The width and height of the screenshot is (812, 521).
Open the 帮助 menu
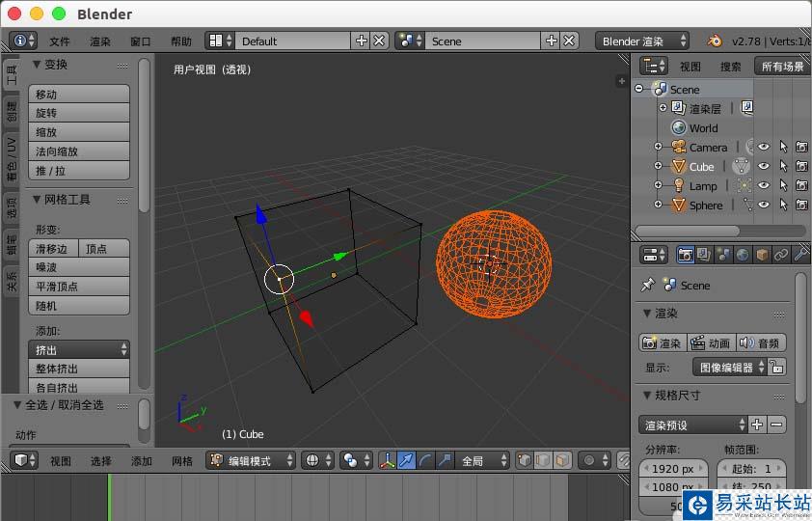[181, 41]
